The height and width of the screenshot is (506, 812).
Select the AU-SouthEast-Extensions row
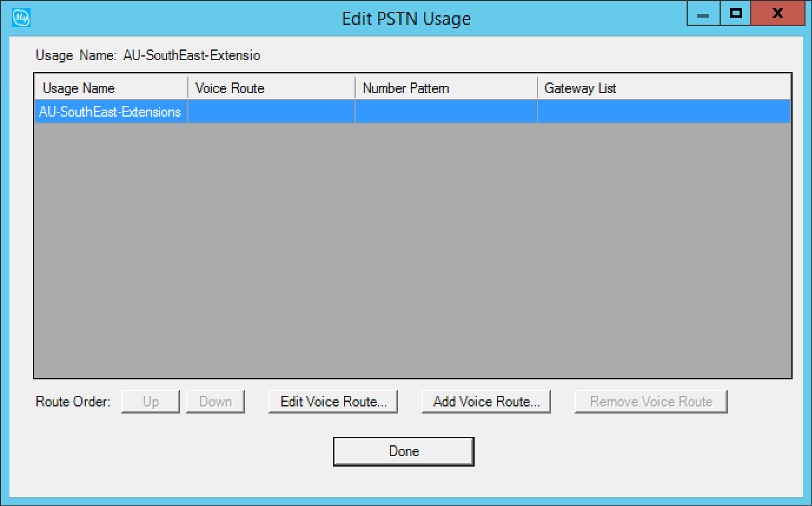click(x=413, y=111)
